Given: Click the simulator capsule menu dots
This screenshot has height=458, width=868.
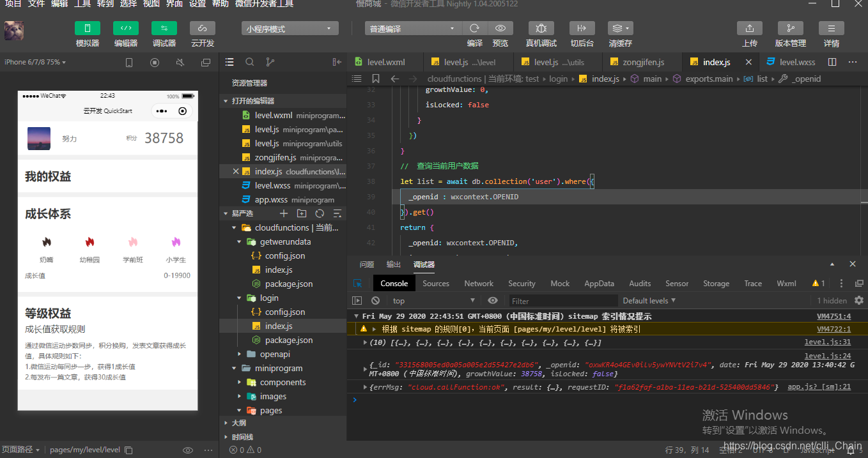Looking at the screenshot, I should point(161,111).
